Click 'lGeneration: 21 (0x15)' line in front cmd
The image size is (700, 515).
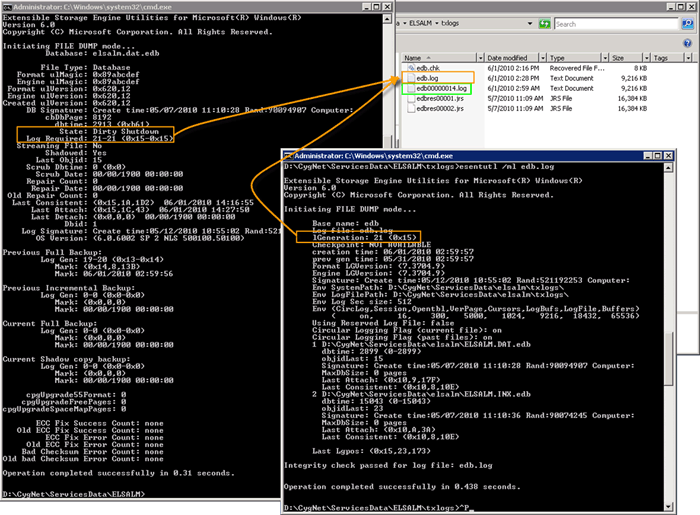click(364, 237)
